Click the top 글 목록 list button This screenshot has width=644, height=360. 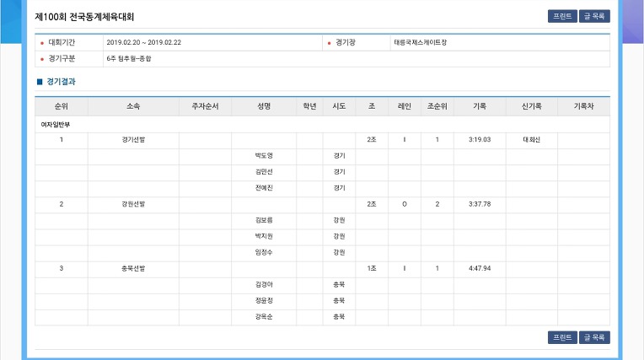(594, 16)
